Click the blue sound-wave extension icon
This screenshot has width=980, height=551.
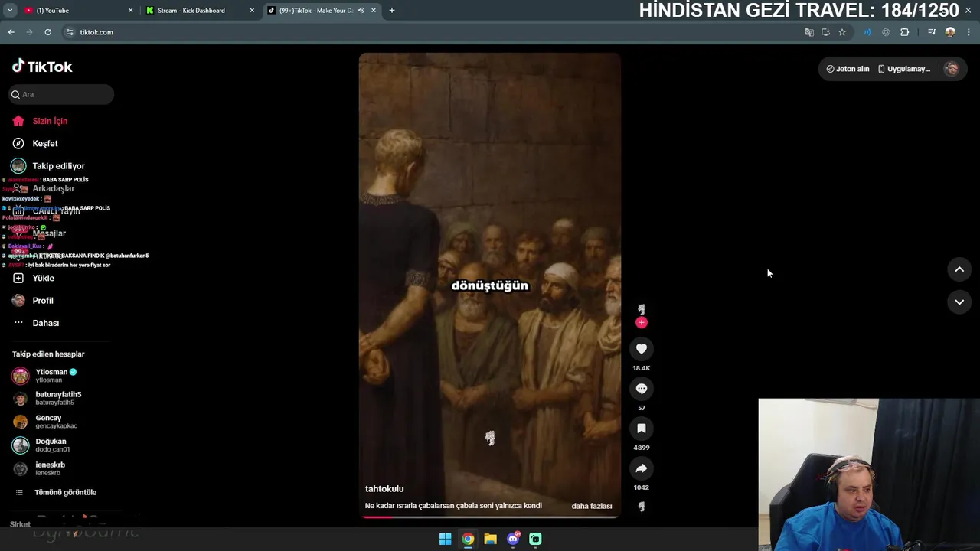(867, 32)
